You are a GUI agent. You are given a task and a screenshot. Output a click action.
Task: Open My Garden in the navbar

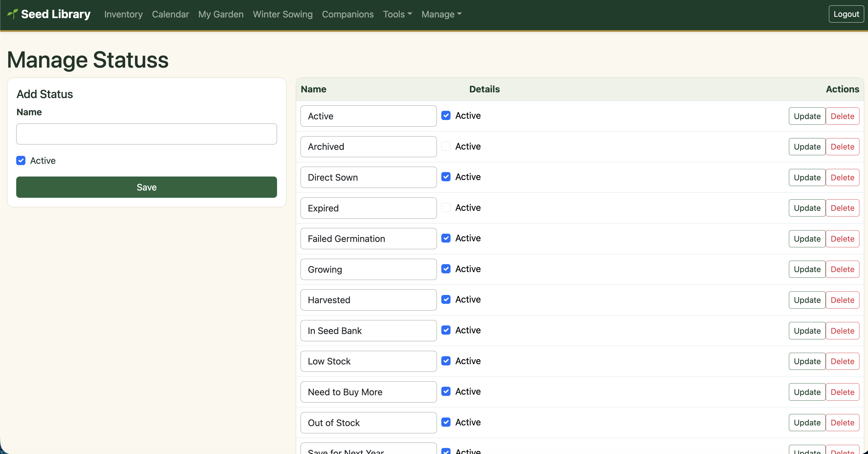(x=221, y=14)
